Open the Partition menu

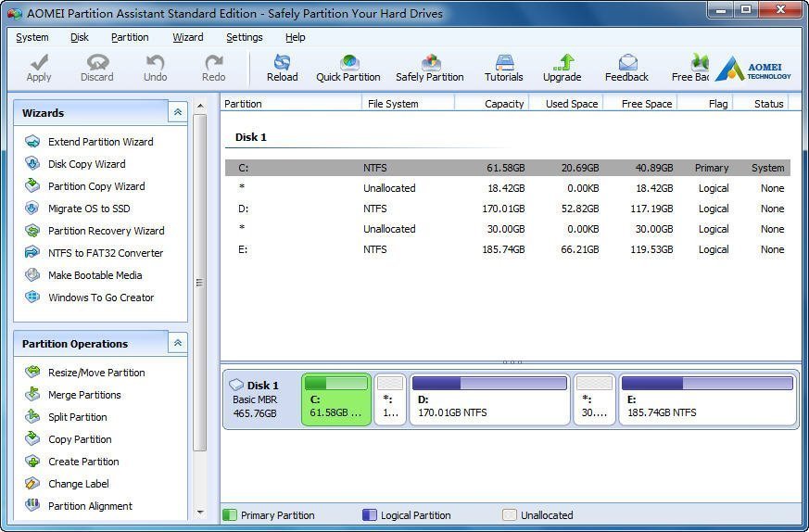tap(130, 37)
